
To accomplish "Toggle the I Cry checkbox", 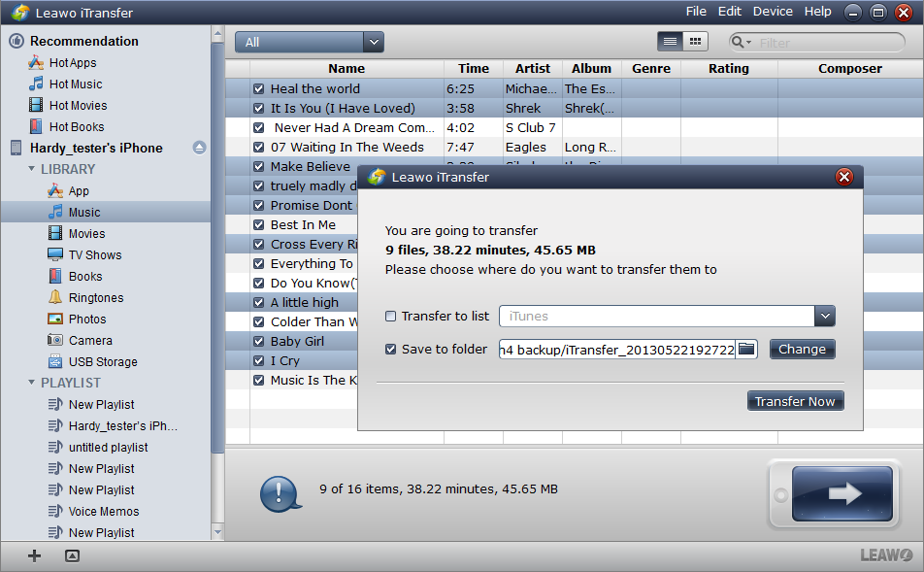I will tap(258, 360).
